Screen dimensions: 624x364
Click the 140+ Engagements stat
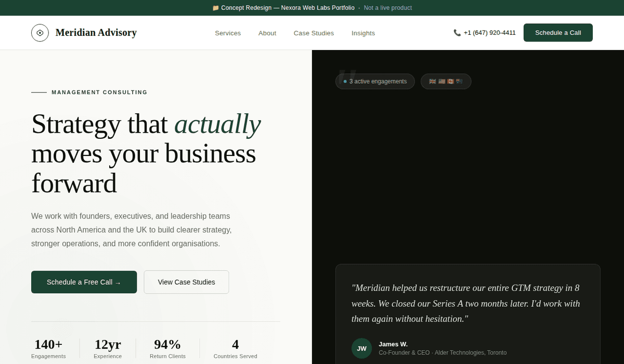tap(48, 349)
